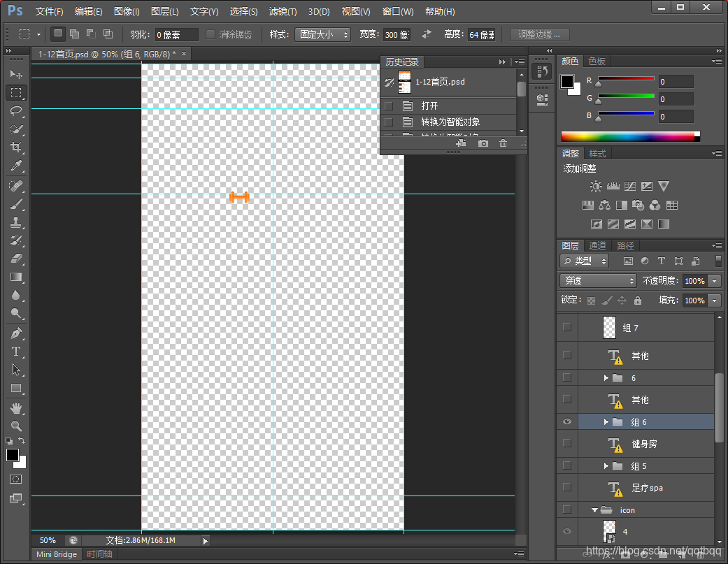Show the 组 7 layer
Screen dimensions: 728x564
(567, 328)
